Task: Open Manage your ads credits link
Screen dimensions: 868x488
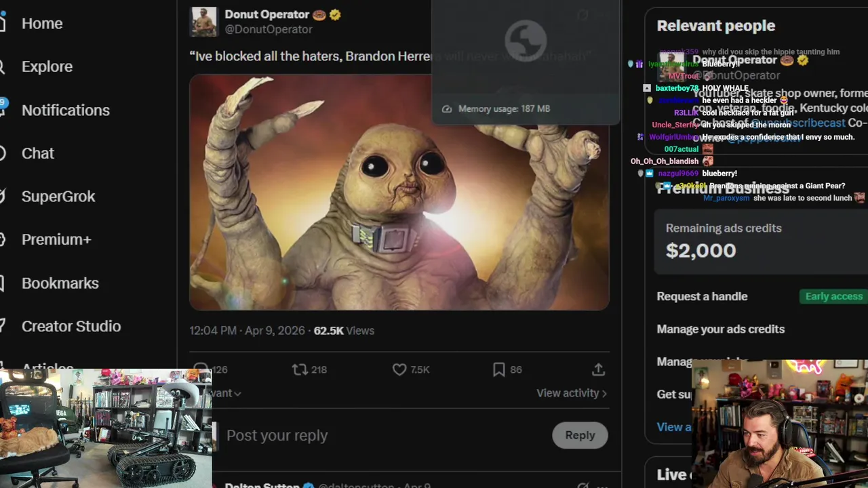Action: pos(720,329)
